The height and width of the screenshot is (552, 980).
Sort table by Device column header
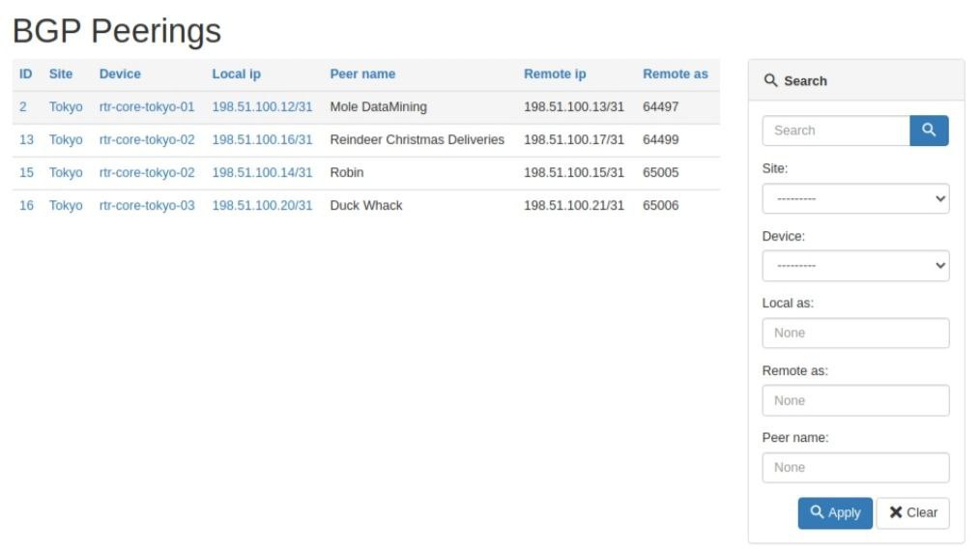pos(120,73)
